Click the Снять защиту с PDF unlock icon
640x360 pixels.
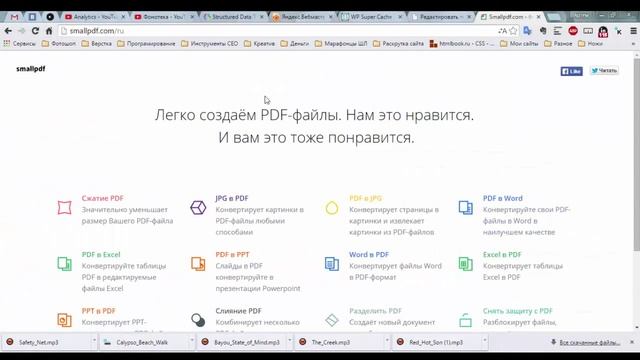[x=466, y=320]
